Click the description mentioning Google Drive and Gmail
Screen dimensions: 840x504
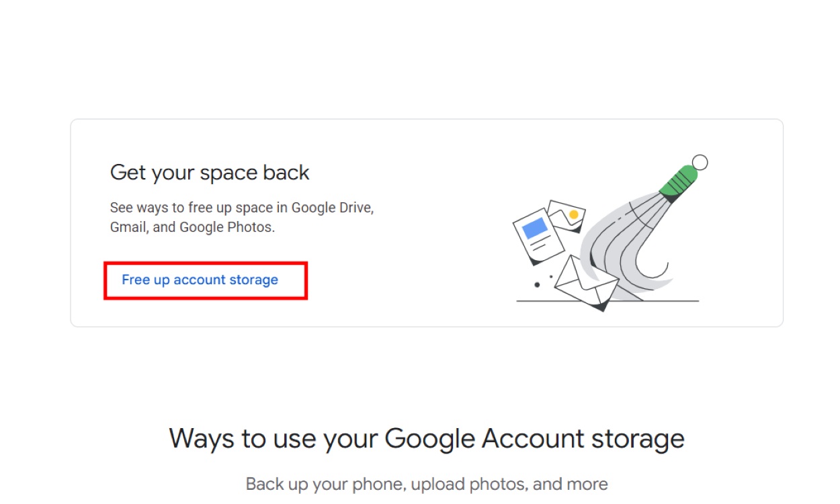point(241,217)
